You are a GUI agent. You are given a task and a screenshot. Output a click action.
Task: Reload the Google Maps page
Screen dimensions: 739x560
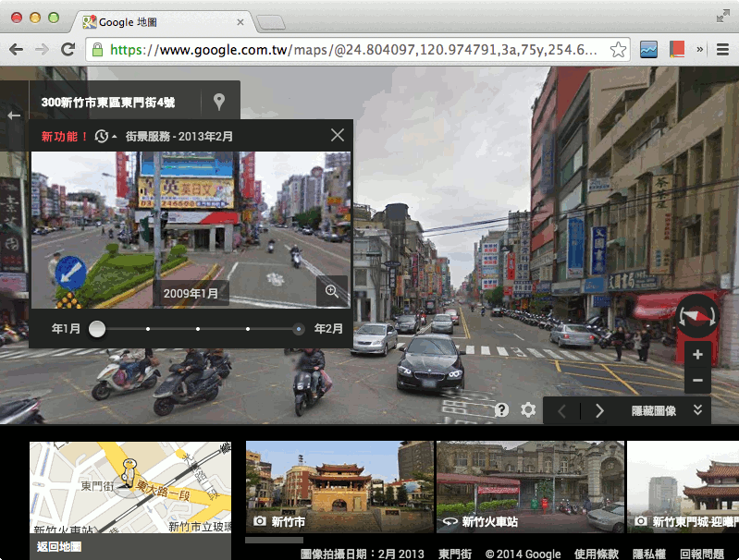[68, 49]
